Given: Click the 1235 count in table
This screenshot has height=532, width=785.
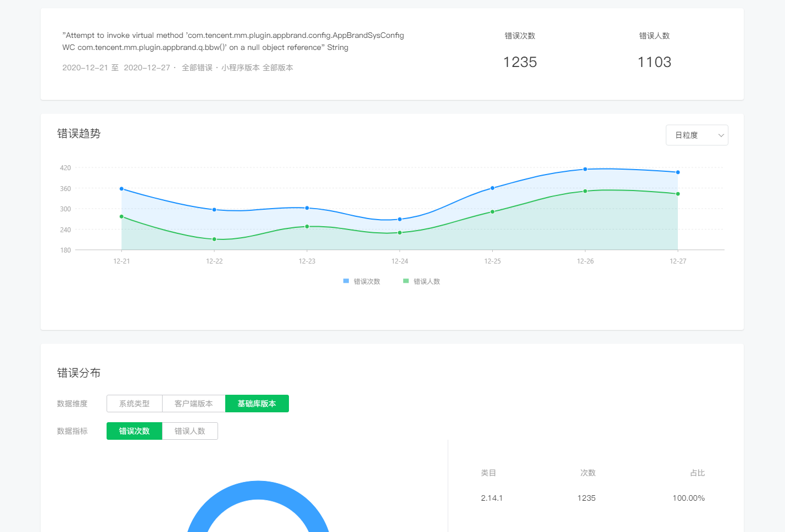Looking at the screenshot, I should (x=586, y=498).
